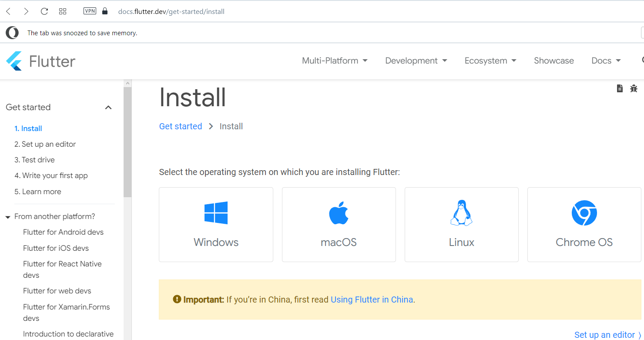Open 5. Learn more
The image size is (644, 340).
tap(38, 192)
